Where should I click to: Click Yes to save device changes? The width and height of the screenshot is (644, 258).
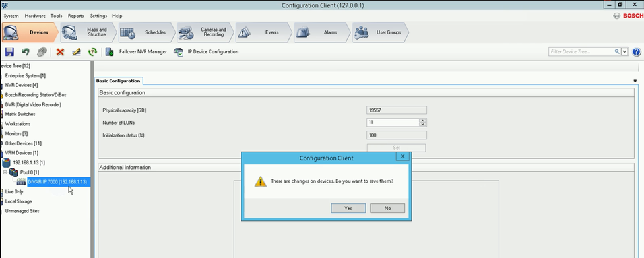point(348,208)
